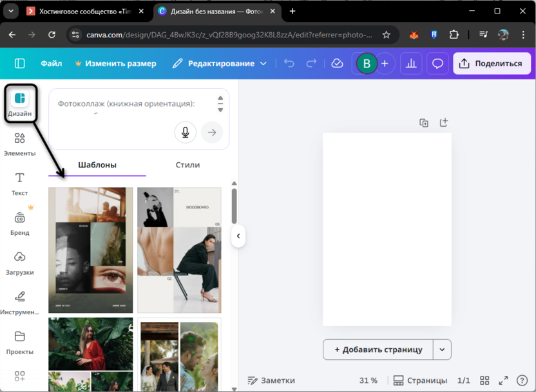Enter fullscreen presentation mode
The image size is (536, 392).
[503, 380]
